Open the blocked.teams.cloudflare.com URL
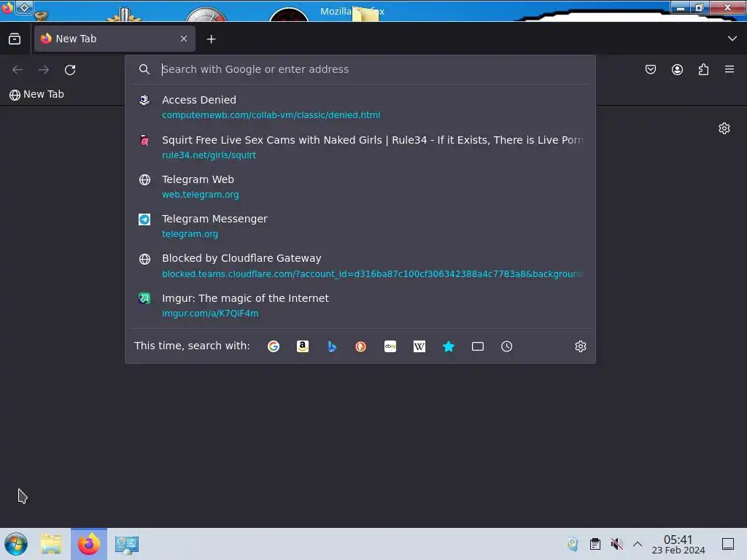 (x=372, y=274)
